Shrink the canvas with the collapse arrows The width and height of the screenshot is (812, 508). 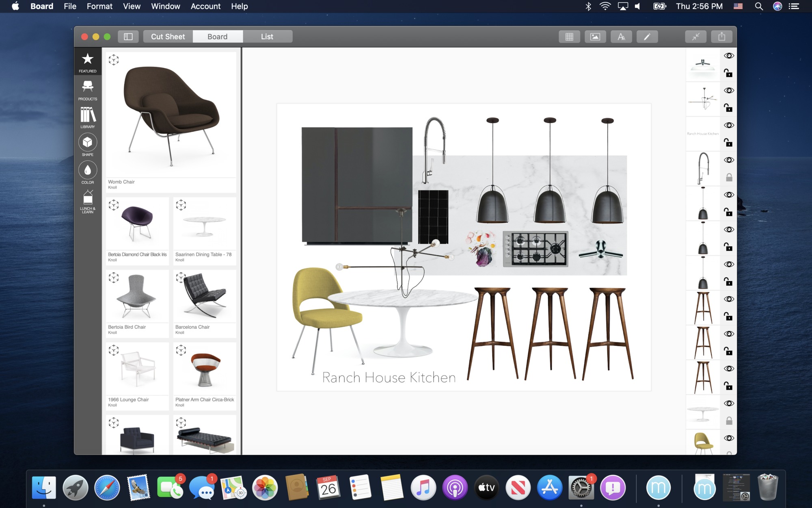696,36
